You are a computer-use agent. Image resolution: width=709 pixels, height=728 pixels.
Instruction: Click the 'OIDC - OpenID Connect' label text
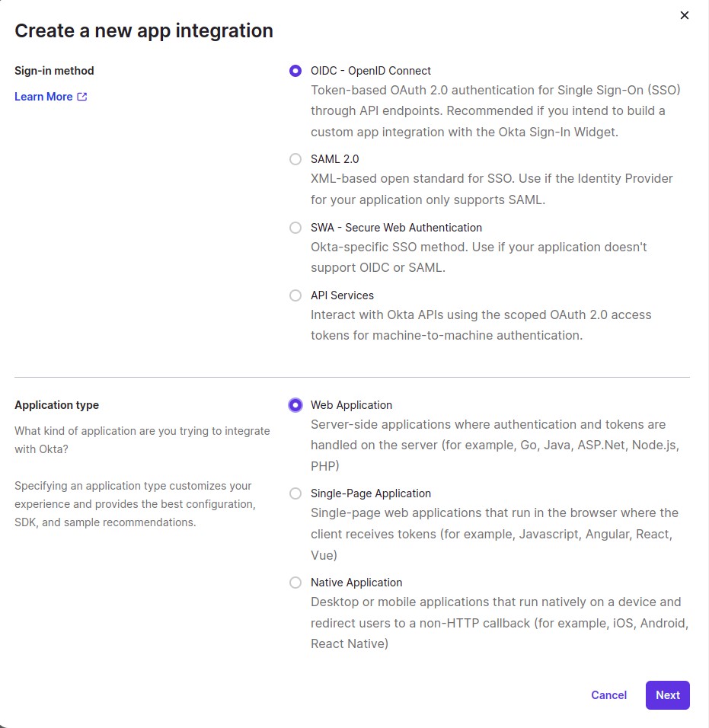(x=371, y=71)
